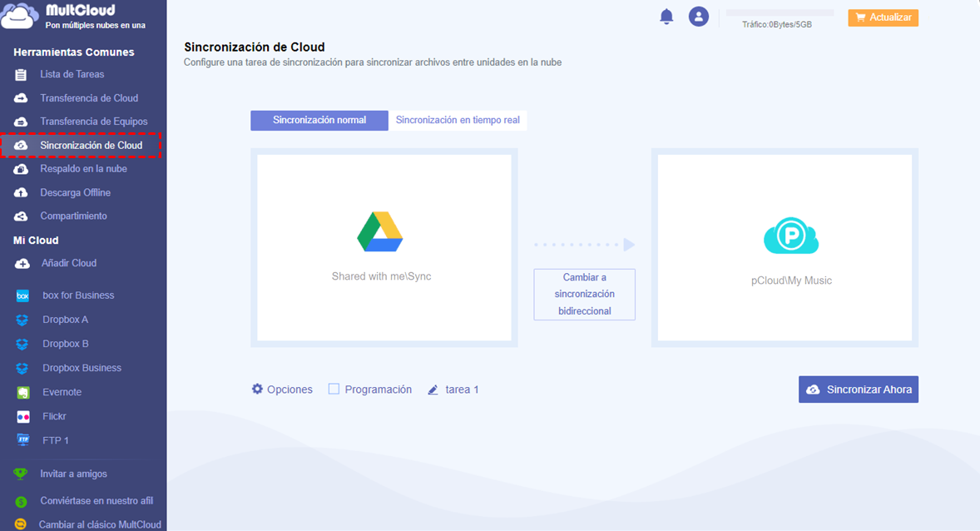Screen dimensions: 980x531
Task: Open the Evernote cloud entry
Action: click(62, 392)
